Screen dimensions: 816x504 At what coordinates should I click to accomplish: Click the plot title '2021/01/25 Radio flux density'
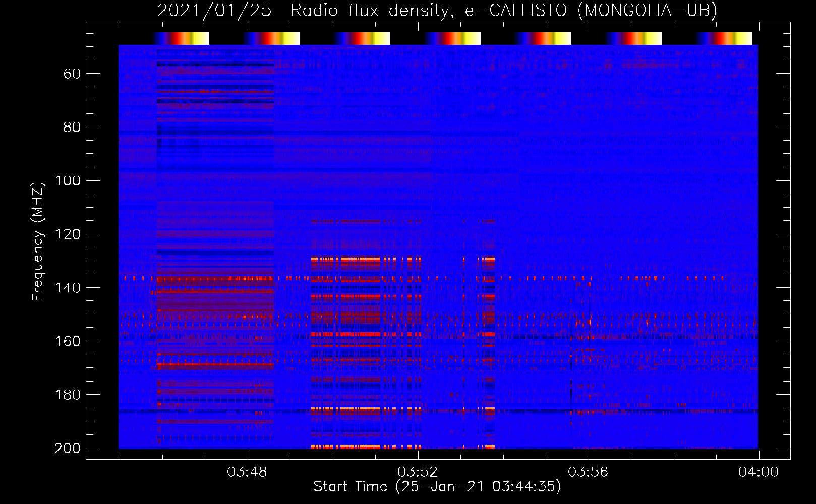[x=437, y=10]
